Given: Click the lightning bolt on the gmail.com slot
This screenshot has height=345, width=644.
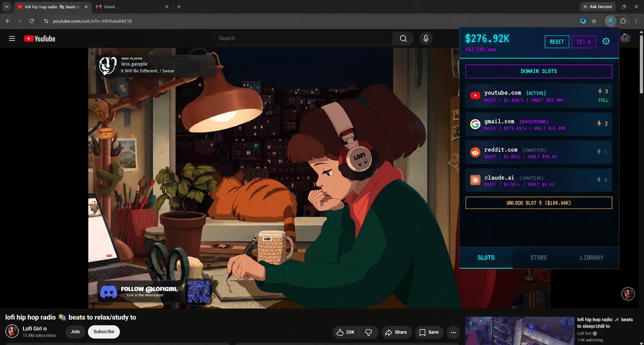Looking at the screenshot, I should tap(599, 123).
